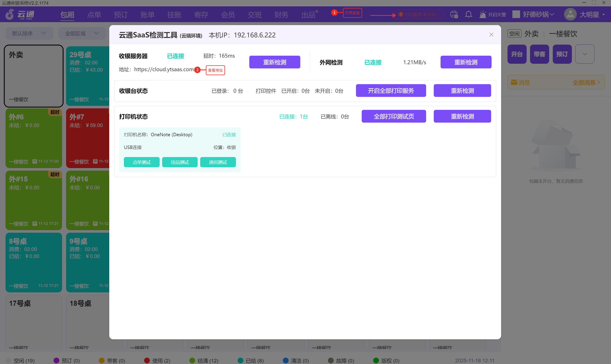Expand the 全部区域 dropdown
Screen dimensions: 611x364
coord(82,33)
